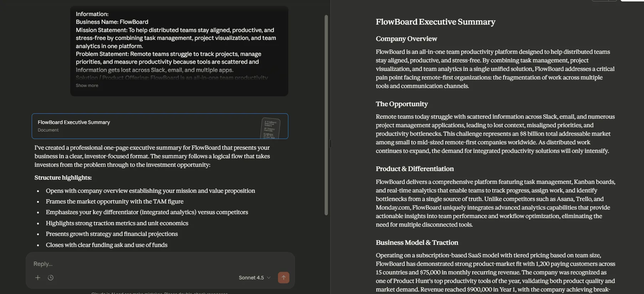
Task: Open the document thumbnail on the artifact card
Action: point(271,128)
